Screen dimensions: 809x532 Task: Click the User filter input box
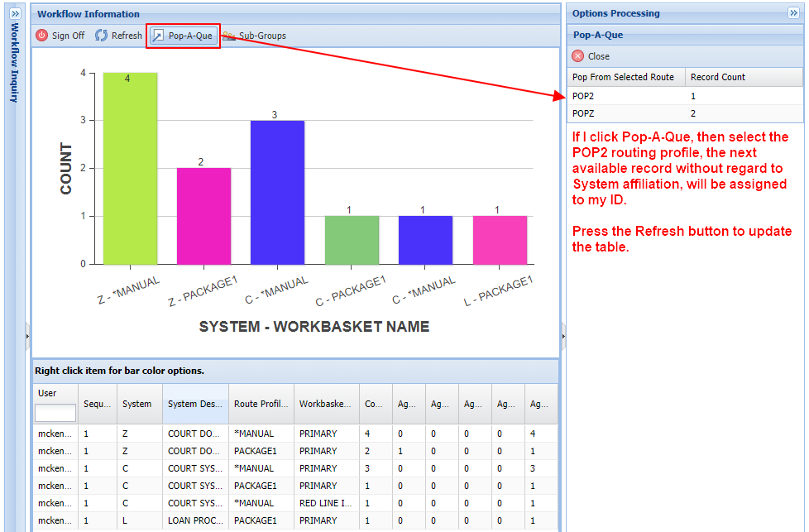pos(55,413)
